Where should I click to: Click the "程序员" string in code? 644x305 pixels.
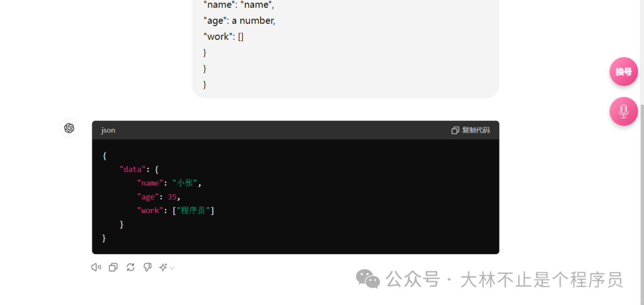click(x=194, y=211)
